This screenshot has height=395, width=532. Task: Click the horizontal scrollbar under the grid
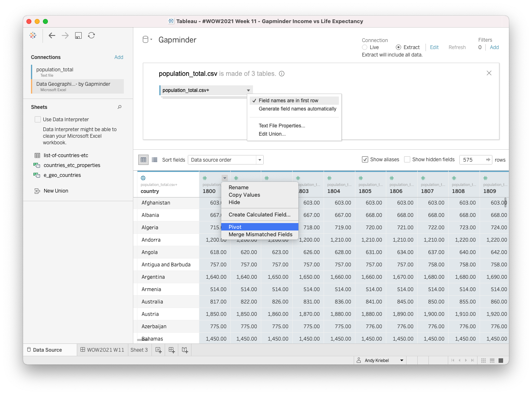coord(143,340)
